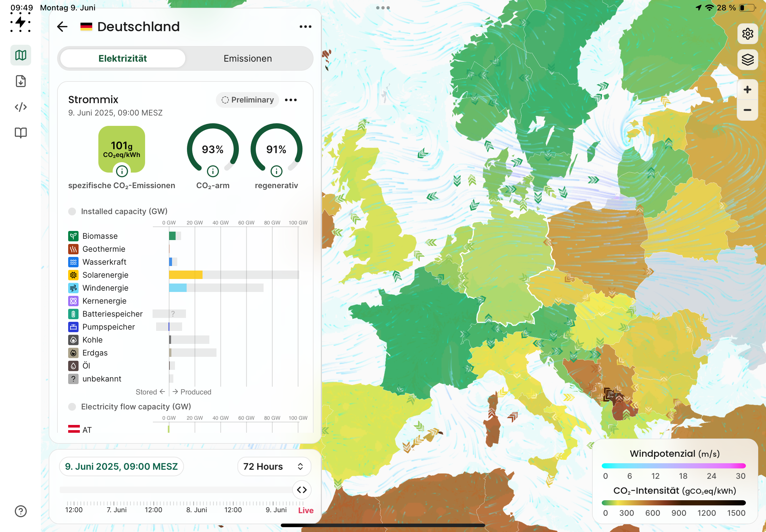766x532 pixels.
Task: Open the map layers button
Action: [747, 60]
